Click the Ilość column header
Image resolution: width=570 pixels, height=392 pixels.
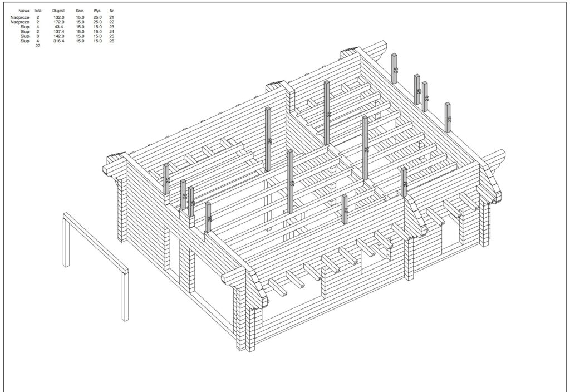38,11
